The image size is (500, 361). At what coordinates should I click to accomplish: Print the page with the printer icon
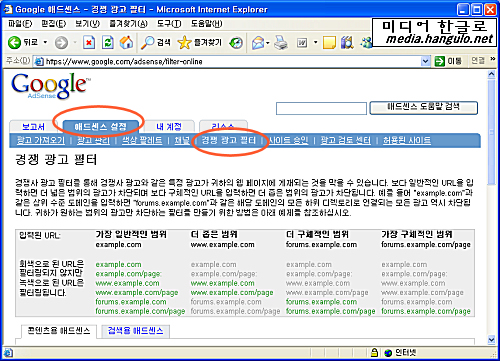[281, 43]
